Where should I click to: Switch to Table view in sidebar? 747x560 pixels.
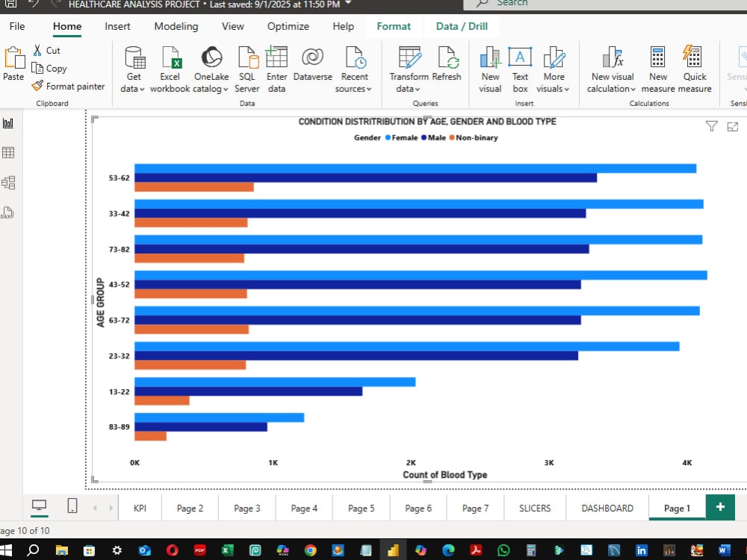[x=8, y=153]
